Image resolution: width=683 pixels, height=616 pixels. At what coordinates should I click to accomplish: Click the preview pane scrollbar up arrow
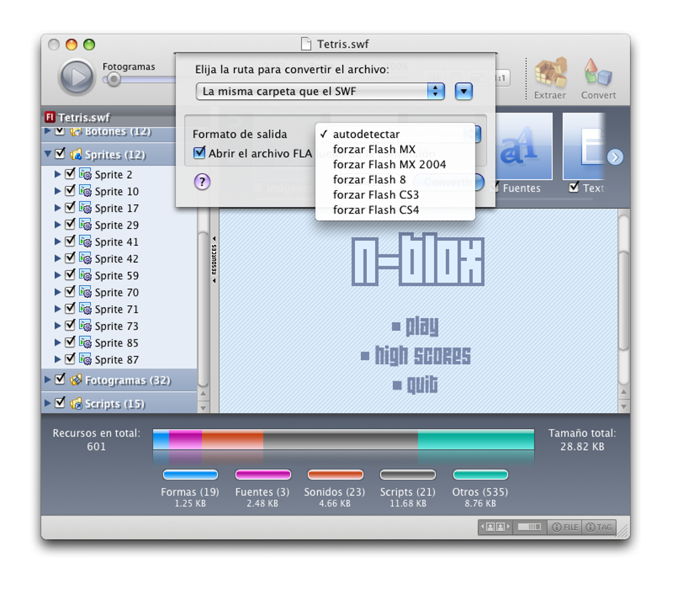tap(624, 392)
